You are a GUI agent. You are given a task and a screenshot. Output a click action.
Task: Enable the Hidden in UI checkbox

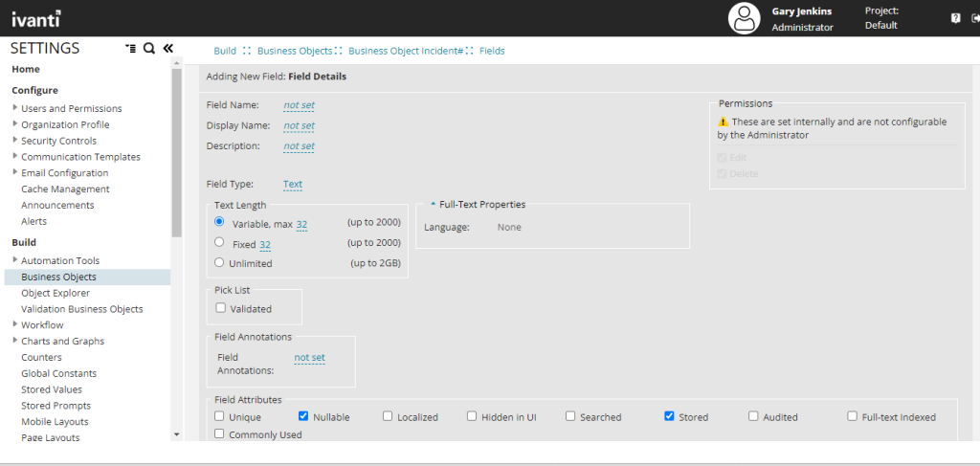point(471,416)
